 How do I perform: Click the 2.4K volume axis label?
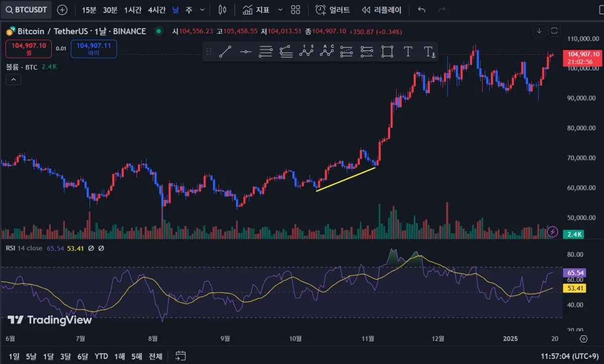(x=574, y=234)
